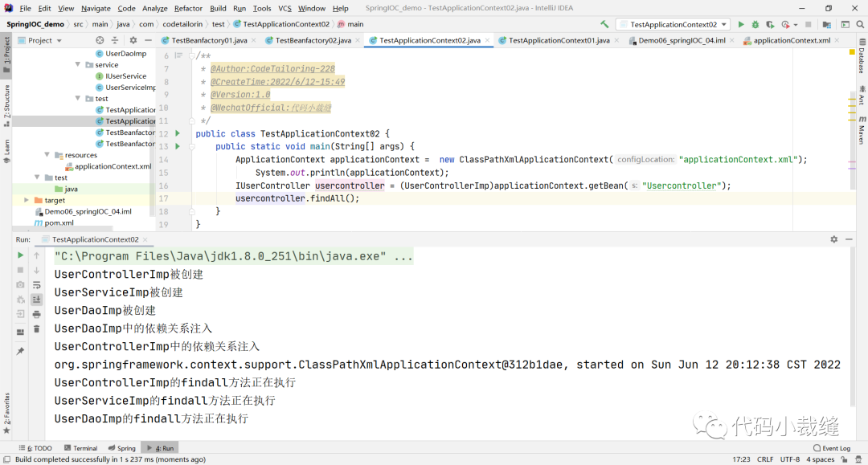868x465 pixels.
Task: Click run gutter icon beside main method line 13
Action: [x=178, y=146]
